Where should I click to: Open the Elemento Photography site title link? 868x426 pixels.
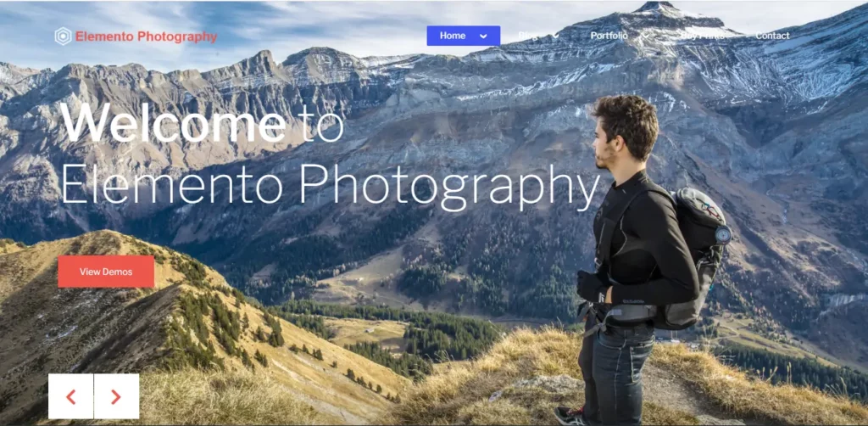(x=146, y=36)
